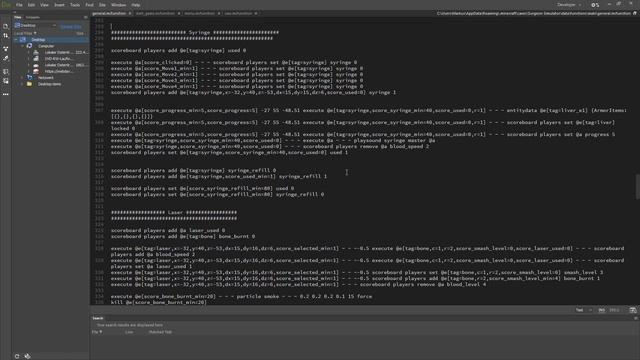Expand the DVD-RW drive node
The width and height of the screenshot is (640, 360).
[x=29, y=59]
